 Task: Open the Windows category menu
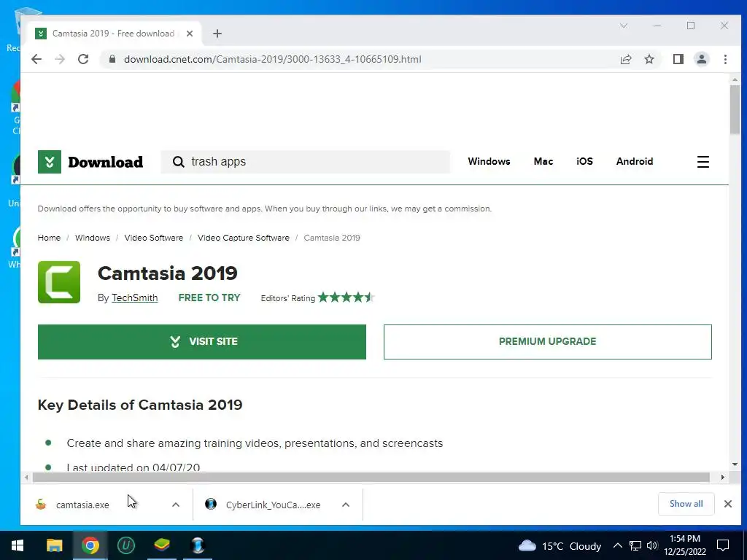489,161
